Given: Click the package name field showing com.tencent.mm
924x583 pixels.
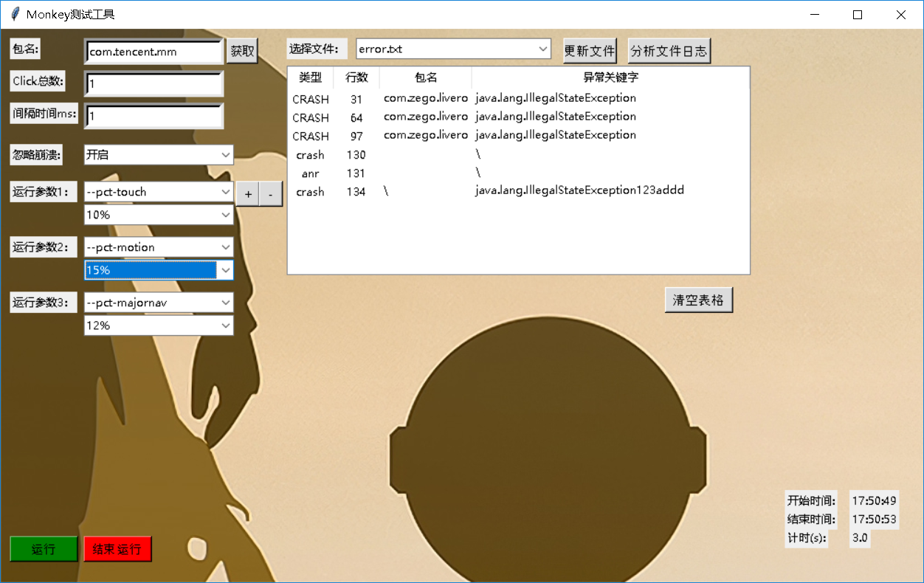Looking at the screenshot, I should point(153,51).
